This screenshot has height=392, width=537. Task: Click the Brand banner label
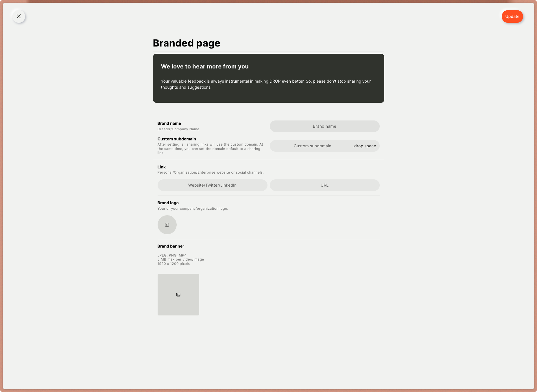click(x=171, y=246)
